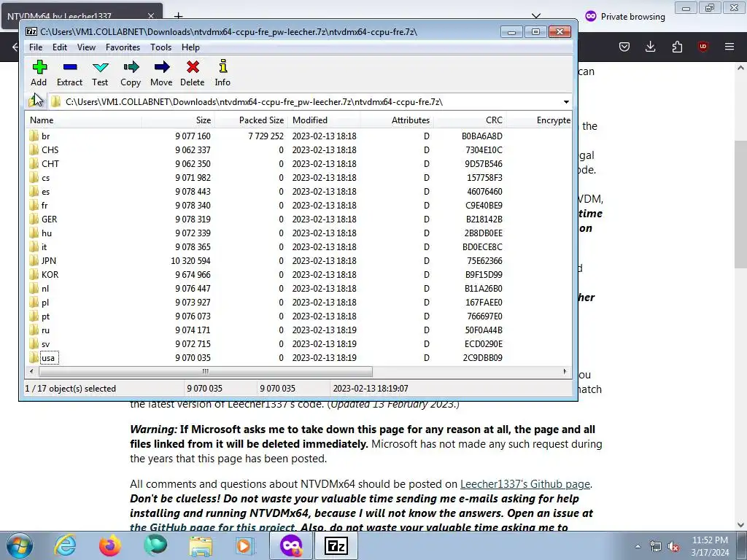
Task: Open Firefox hamburger application menu
Action: 729,47
